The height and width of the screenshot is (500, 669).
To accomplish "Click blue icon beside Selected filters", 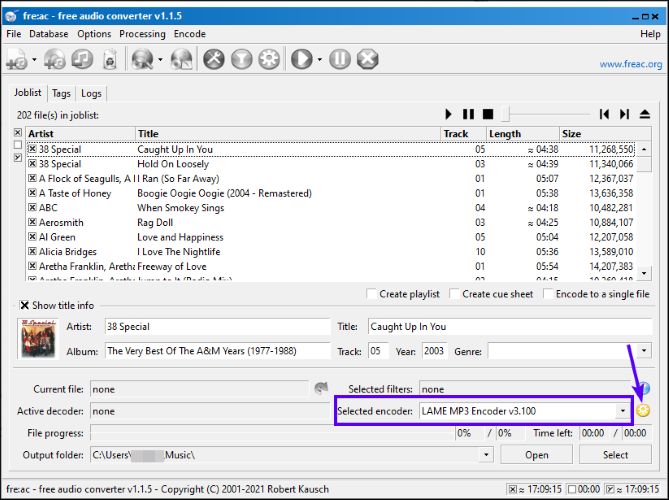I will [645, 388].
